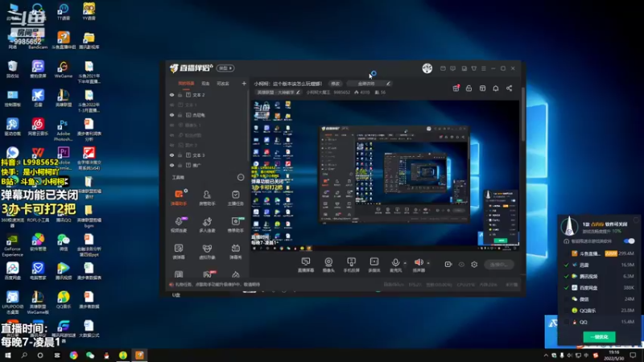Toggle visibility of the 文本 2 source
The height and width of the screenshot is (362, 644).
pos(171,95)
